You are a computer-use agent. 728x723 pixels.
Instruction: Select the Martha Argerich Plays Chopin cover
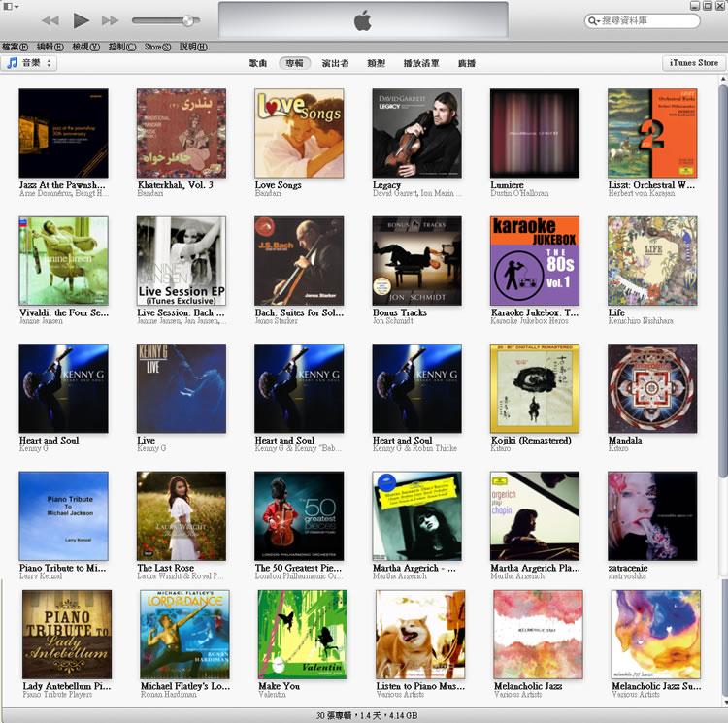tap(535, 516)
